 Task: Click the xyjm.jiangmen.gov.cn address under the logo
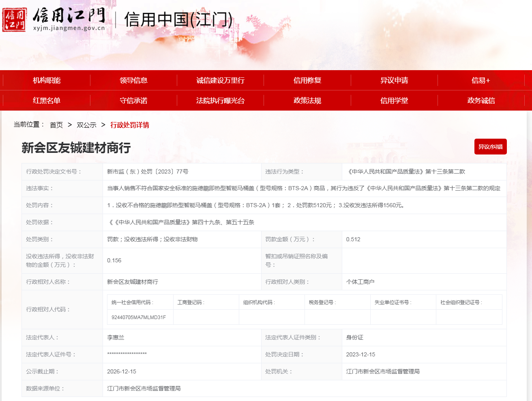69,28
